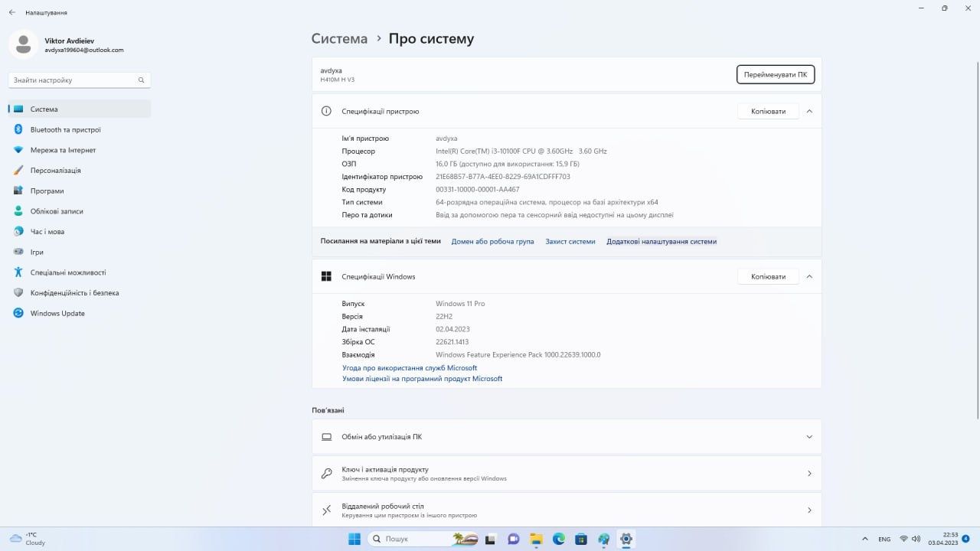Click the Облікові записи person icon
The width and height of the screenshot is (980, 551).
tap(18, 211)
